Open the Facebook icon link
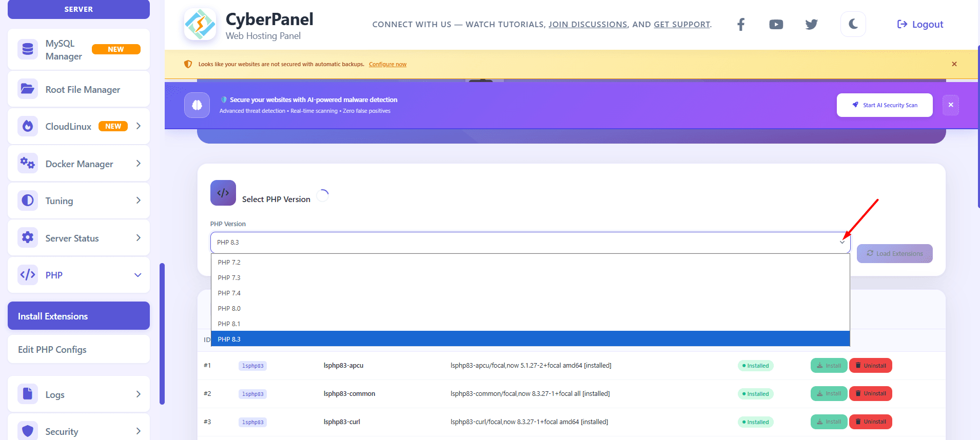 [x=740, y=25]
